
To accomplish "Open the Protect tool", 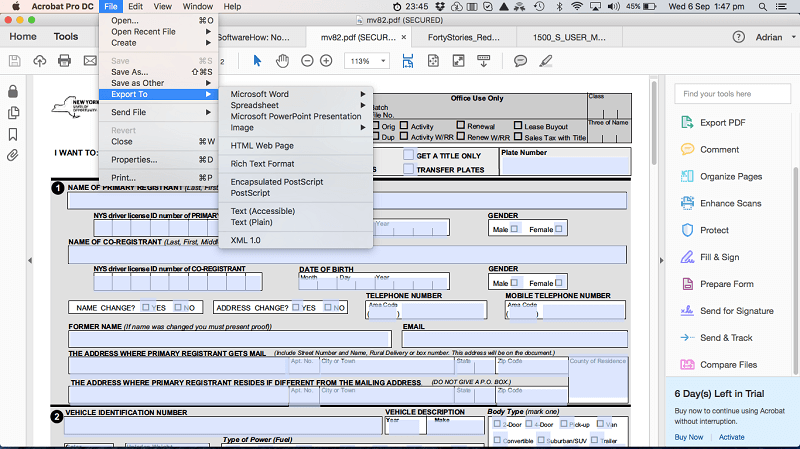I will 705,230.
